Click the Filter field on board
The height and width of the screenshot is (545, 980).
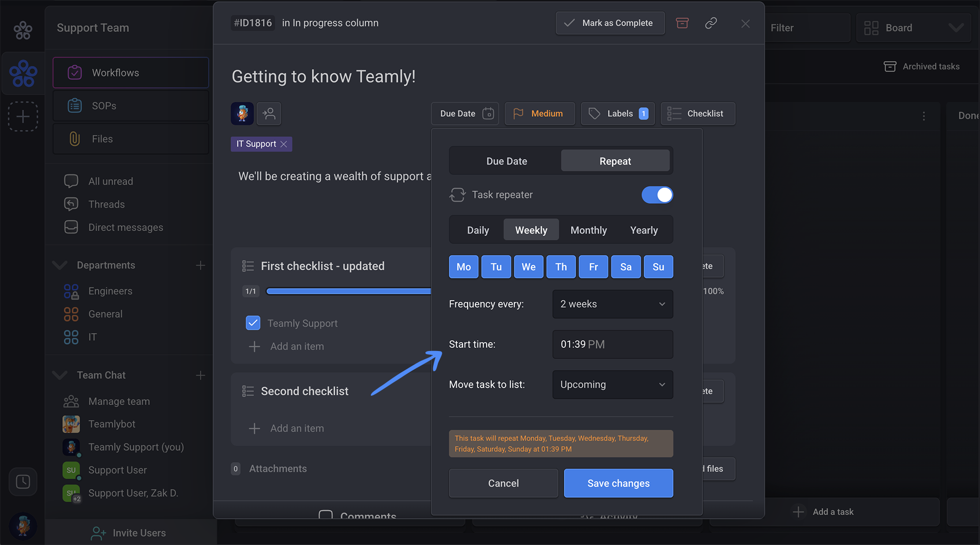(807, 28)
